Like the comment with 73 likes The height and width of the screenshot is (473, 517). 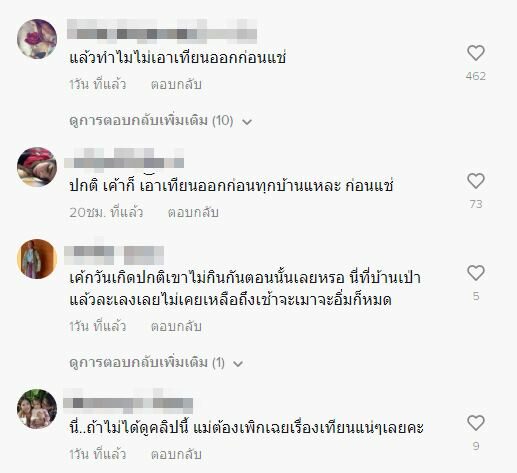coord(476,181)
